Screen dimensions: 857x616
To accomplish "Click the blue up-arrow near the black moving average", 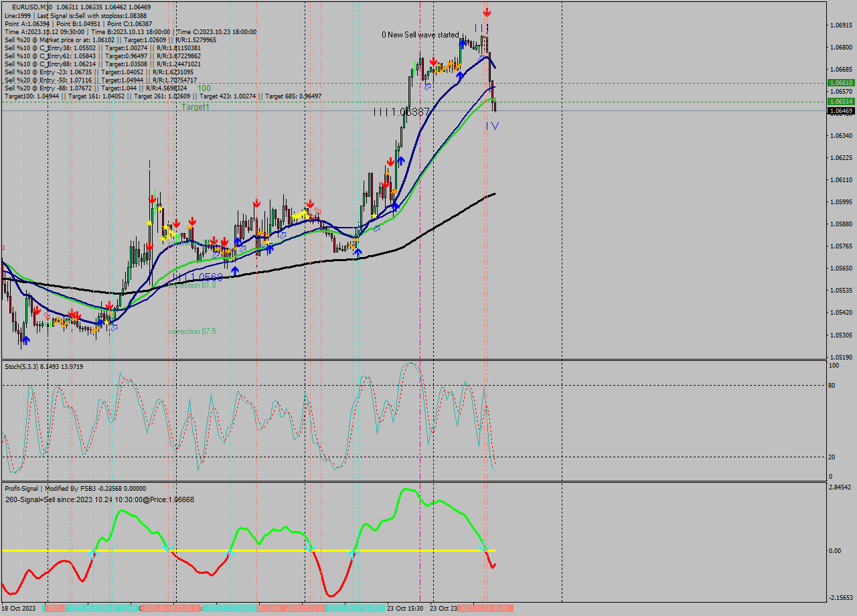I will tap(358, 252).
